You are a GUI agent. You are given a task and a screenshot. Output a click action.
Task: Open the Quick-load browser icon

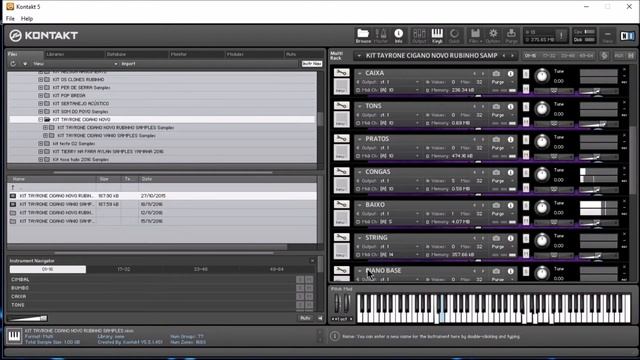pyautogui.click(x=454, y=36)
